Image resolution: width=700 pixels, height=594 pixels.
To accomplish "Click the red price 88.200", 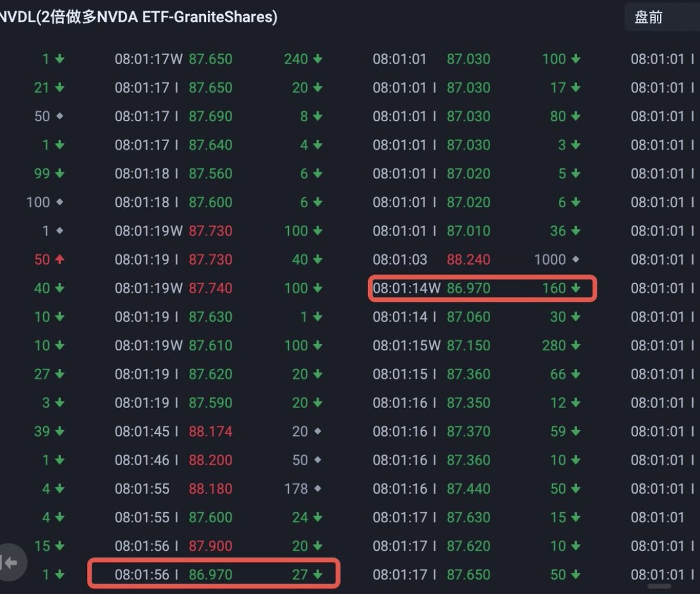I will [211, 460].
